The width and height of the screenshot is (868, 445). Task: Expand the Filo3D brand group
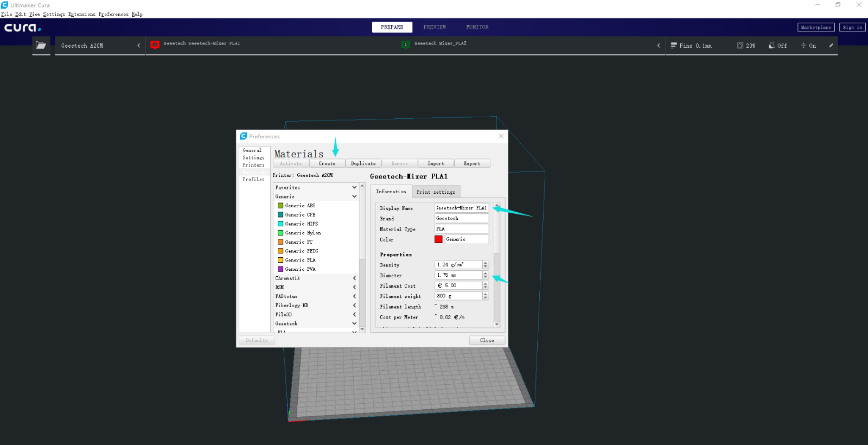click(x=354, y=315)
